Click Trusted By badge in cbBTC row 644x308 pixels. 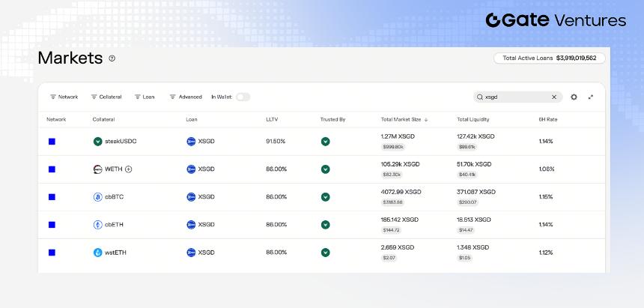(325, 197)
